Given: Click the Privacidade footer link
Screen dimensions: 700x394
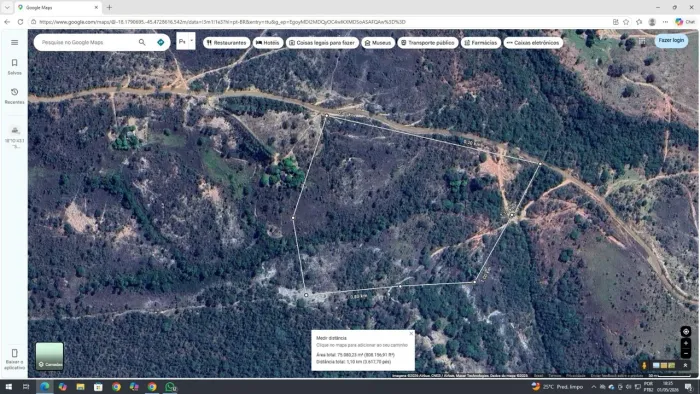Looking at the screenshot, I should click(575, 376).
